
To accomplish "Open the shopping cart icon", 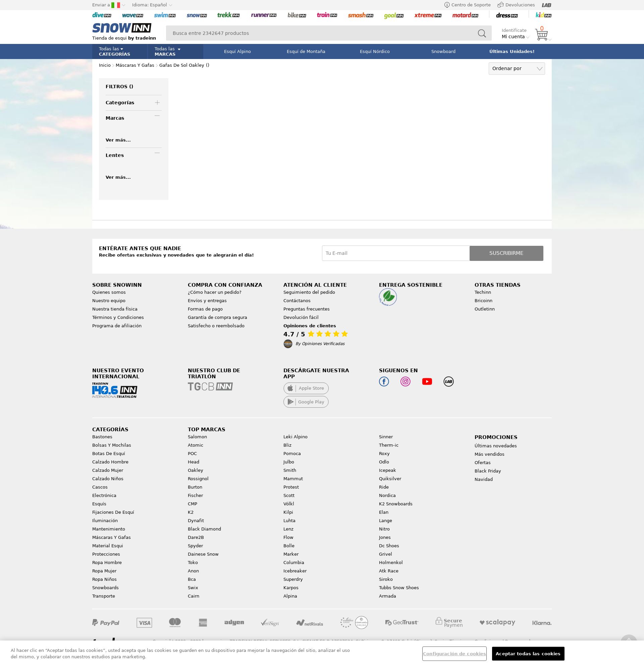I will click(541, 35).
